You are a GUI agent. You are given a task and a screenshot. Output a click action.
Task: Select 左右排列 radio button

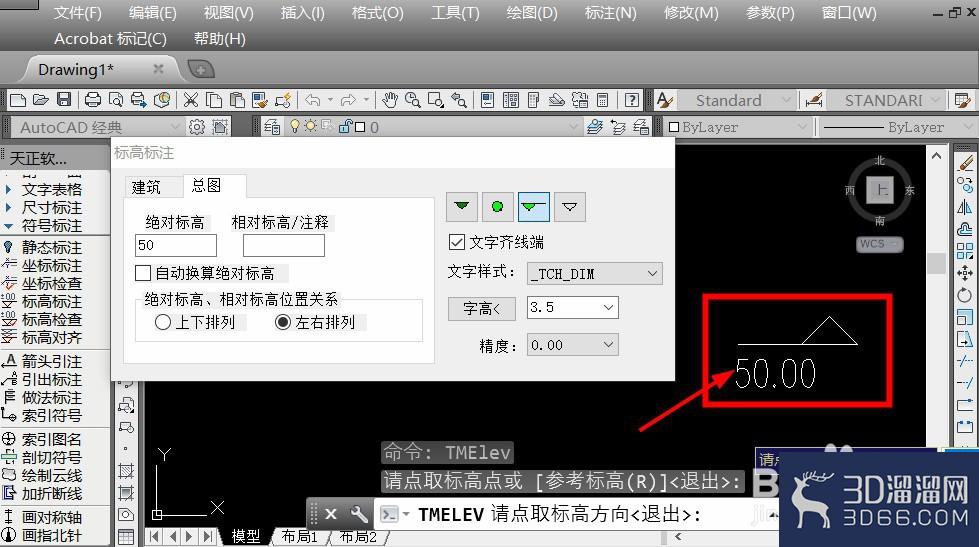tap(283, 322)
